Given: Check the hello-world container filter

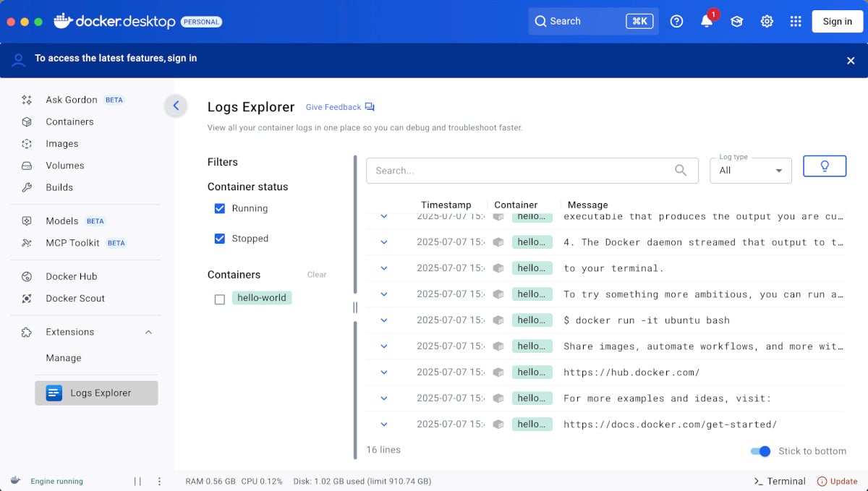Looking at the screenshot, I should [x=220, y=299].
